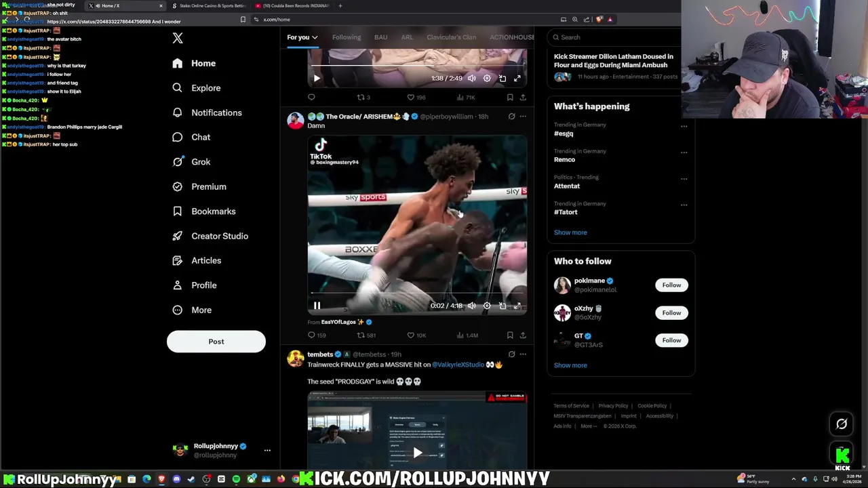
Task: Open the X logo home link
Action: [178, 39]
